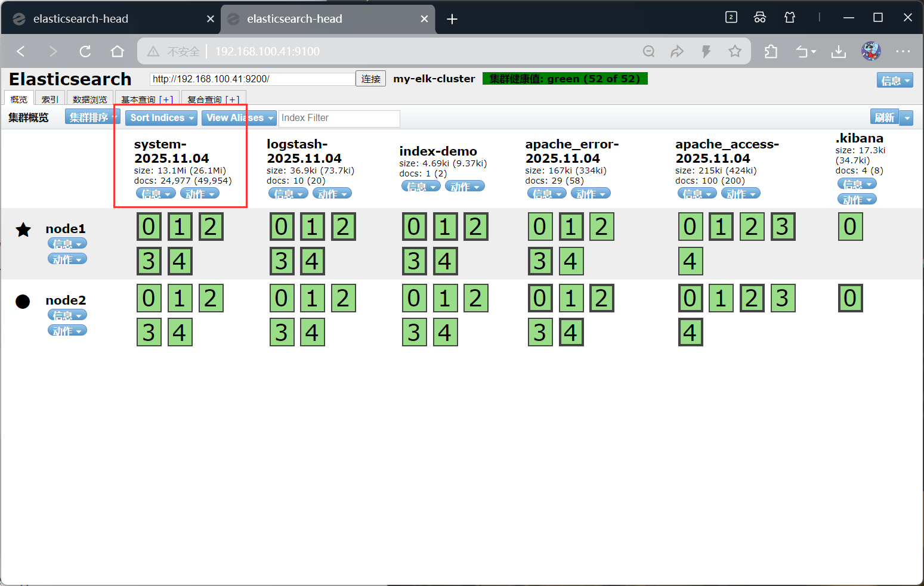Open a new browser tab
This screenshot has height=586, width=924.
pos(452,19)
